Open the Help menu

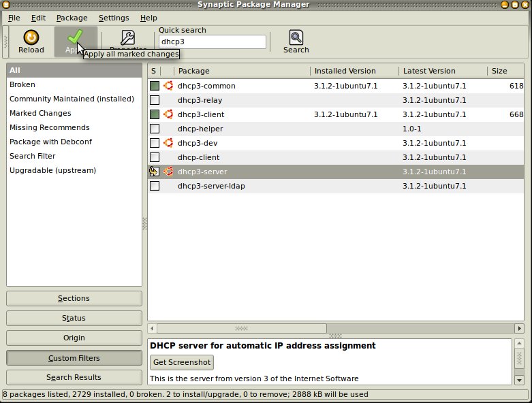[148, 18]
